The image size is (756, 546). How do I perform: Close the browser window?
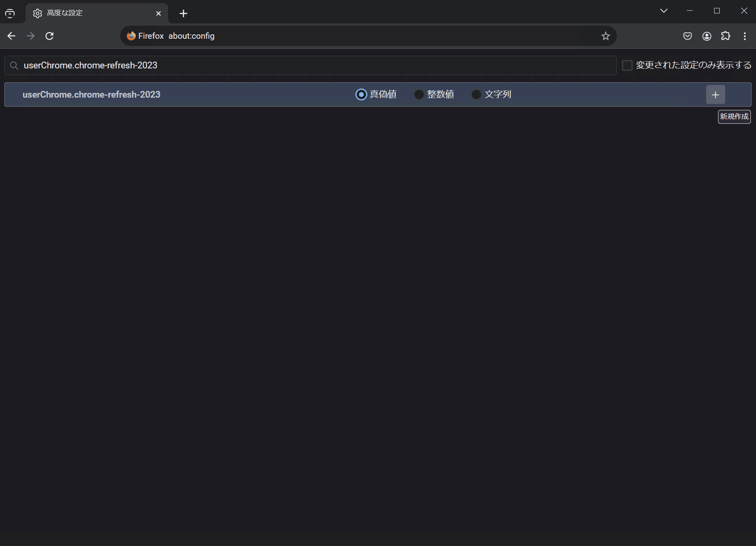(744, 11)
